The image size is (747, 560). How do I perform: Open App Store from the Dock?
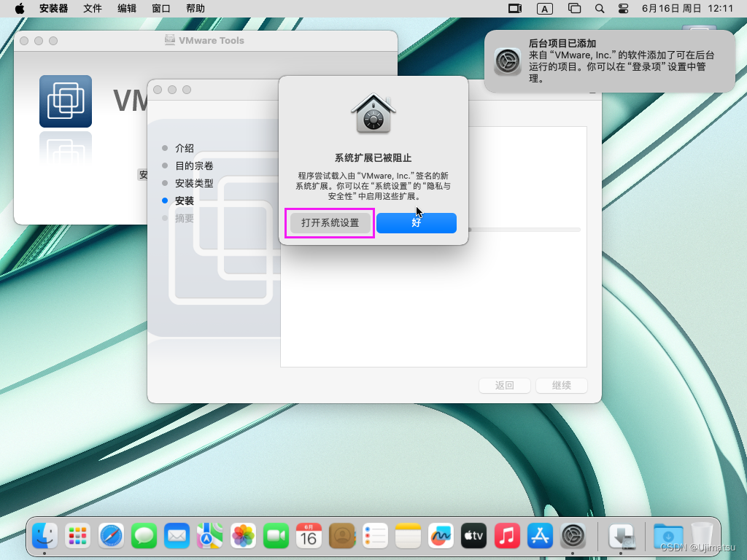pos(540,536)
